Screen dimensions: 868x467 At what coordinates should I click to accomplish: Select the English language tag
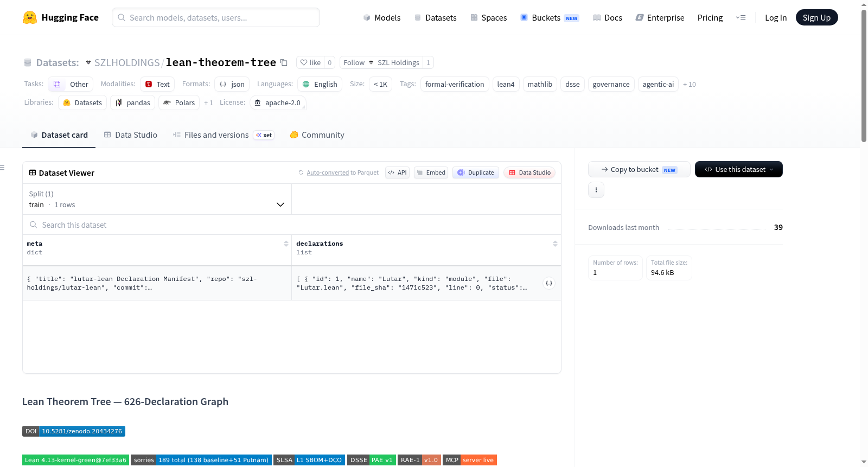click(320, 84)
